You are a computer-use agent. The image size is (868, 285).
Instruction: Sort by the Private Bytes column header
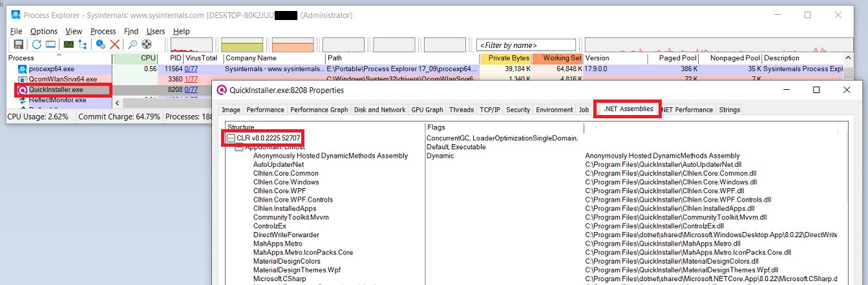(x=506, y=58)
